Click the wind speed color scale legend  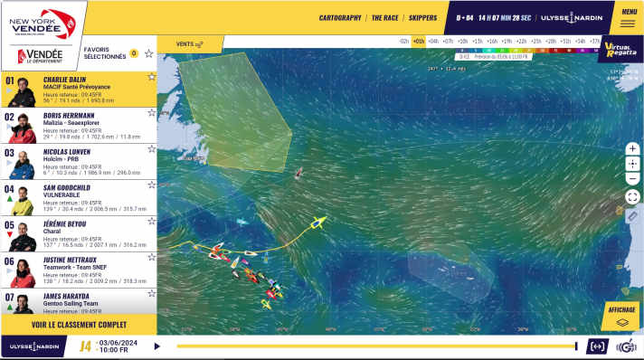click(527, 51)
